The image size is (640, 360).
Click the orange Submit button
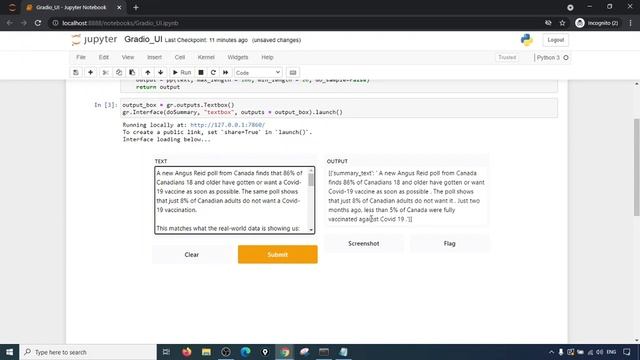[278, 255]
